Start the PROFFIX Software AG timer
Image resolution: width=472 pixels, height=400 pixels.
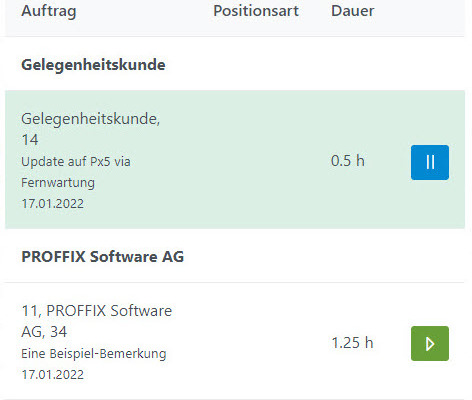[x=430, y=343]
